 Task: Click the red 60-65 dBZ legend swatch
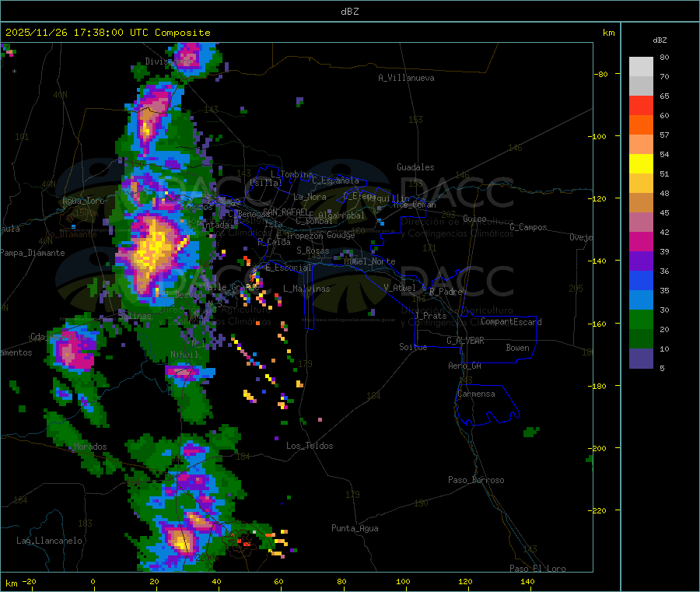[641, 105]
